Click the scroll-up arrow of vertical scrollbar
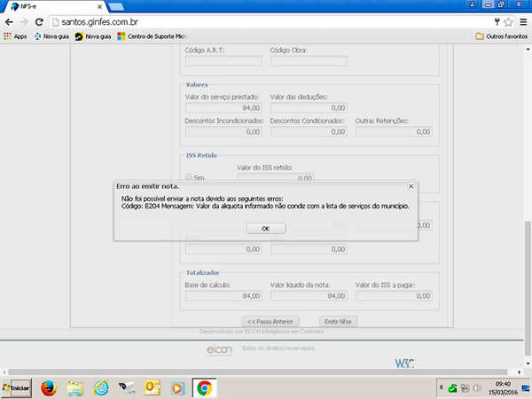Viewport: 532px width, 399px height. [x=528, y=49]
